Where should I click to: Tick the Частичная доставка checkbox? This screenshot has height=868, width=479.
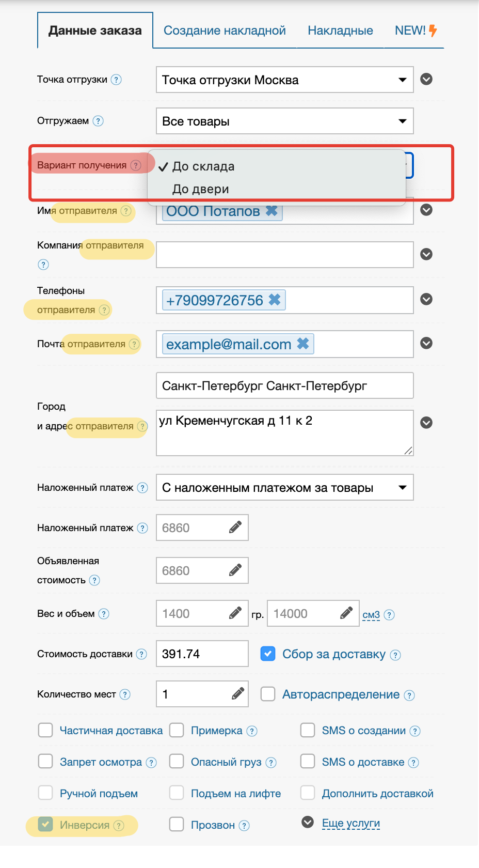click(45, 730)
